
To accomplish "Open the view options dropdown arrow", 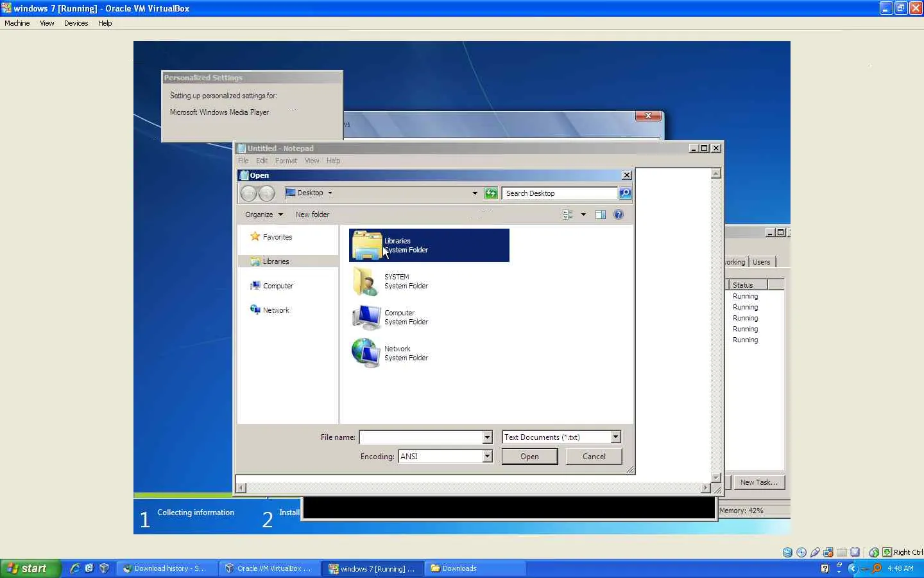I will [x=583, y=215].
